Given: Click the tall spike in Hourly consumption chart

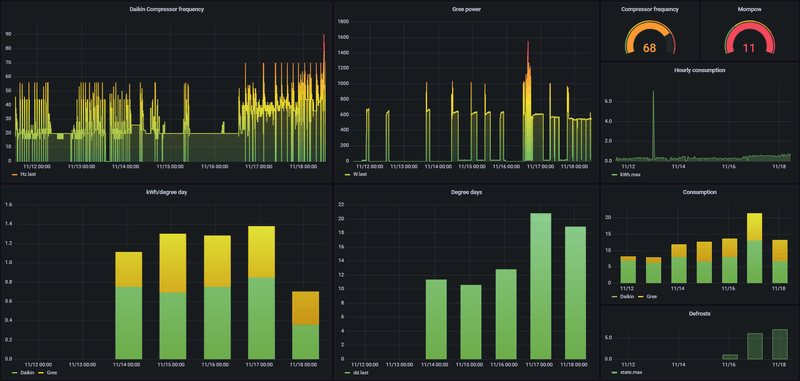Looking at the screenshot, I should (653, 125).
